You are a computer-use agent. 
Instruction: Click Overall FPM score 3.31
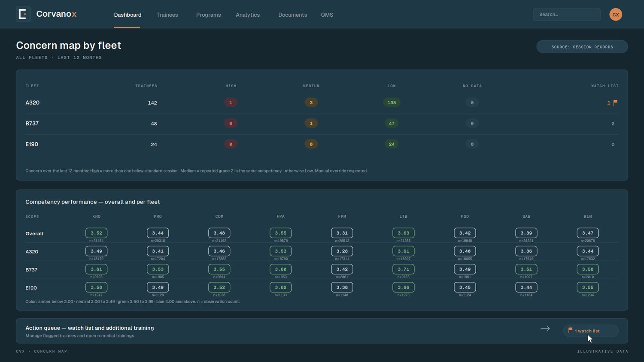pos(342,233)
